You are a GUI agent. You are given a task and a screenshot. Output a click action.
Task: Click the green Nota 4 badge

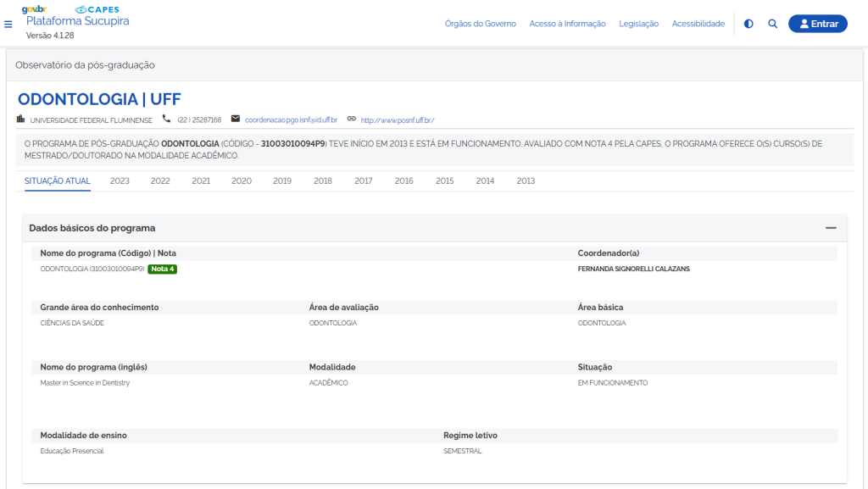pyautogui.click(x=162, y=269)
